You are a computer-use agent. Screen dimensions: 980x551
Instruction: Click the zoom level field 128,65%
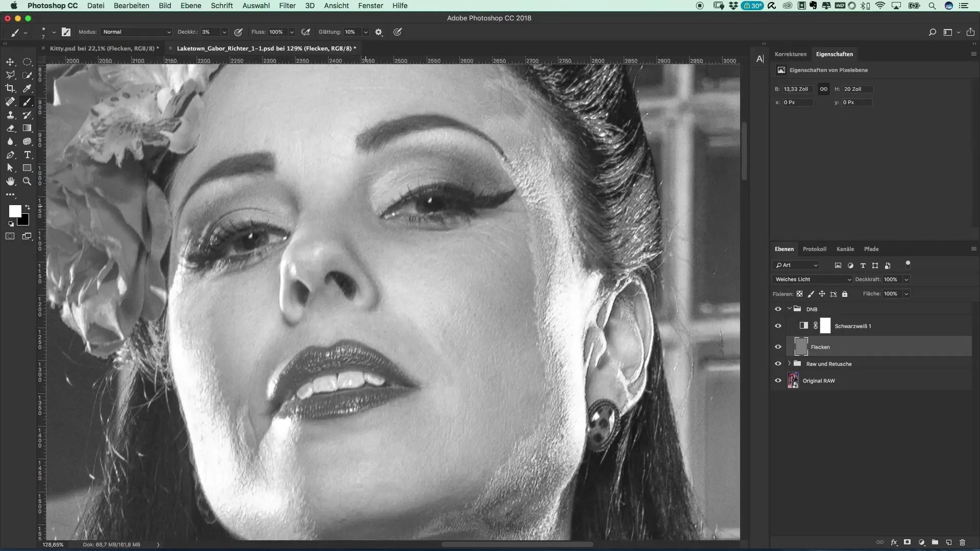pyautogui.click(x=53, y=544)
